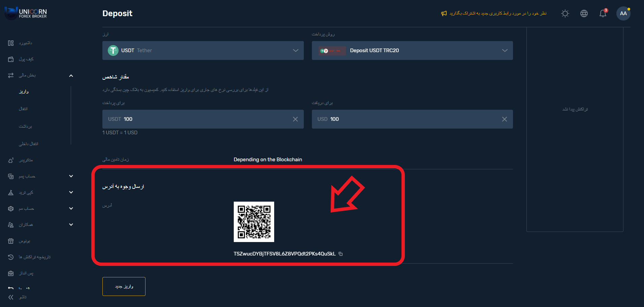Click into the USDT pay amount field

click(x=203, y=119)
